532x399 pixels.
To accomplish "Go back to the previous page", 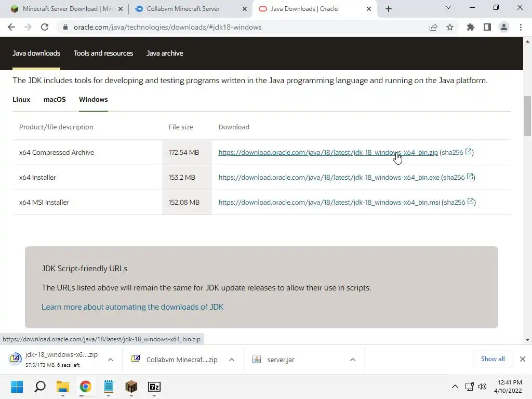I will pyautogui.click(x=11, y=27).
